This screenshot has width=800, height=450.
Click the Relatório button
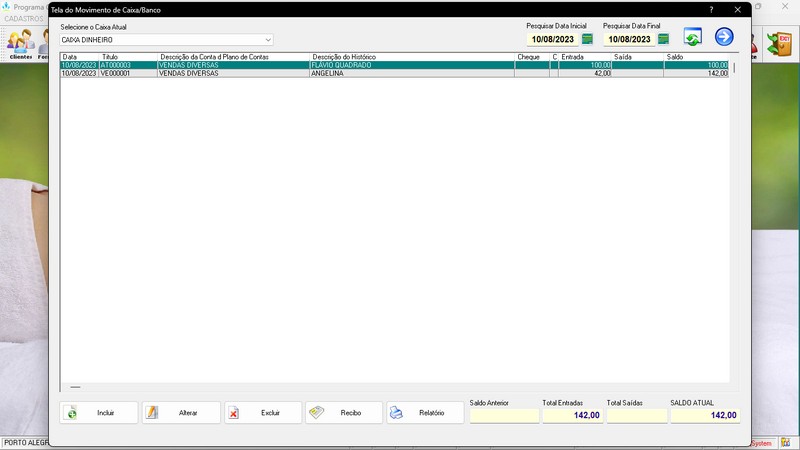coord(425,413)
